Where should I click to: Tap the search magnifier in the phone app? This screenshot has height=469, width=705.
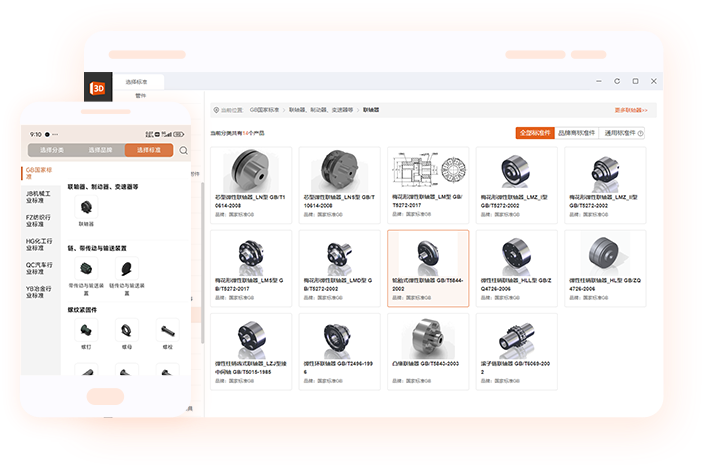click(183, 150)
